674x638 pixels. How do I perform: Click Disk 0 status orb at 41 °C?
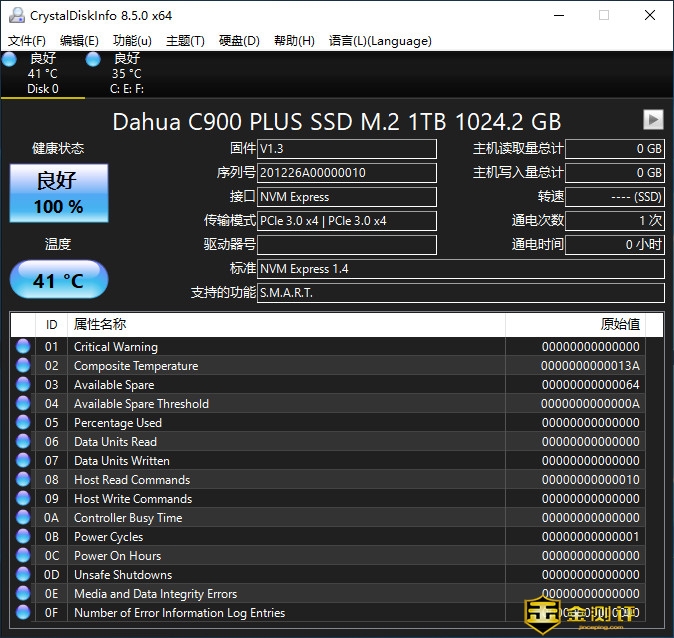click(x=9, y=60)
